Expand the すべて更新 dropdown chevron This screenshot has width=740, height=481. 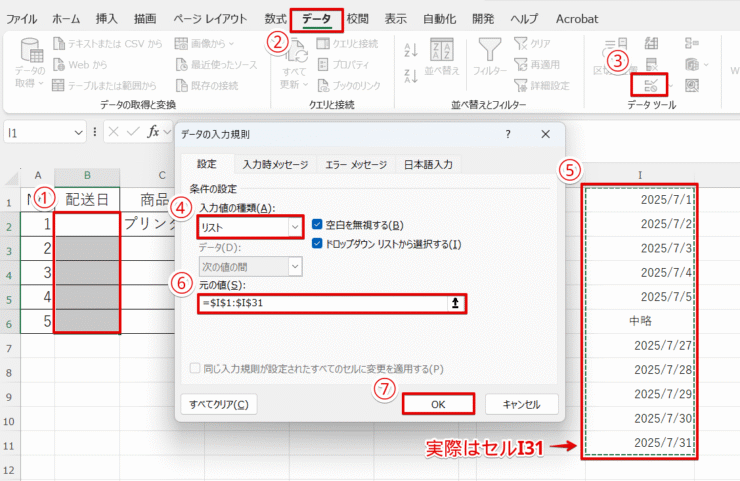point(305,84)
